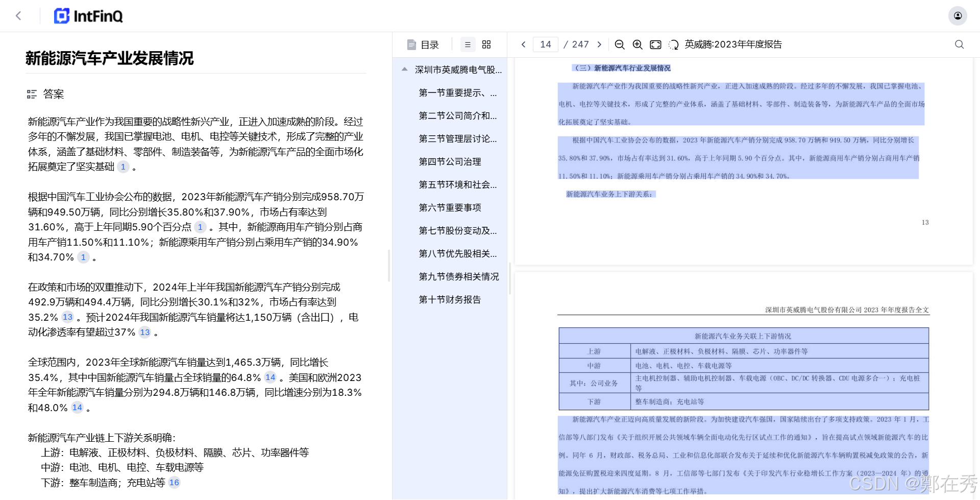Viewport: 980px width, 500px height.
Task: Click the document title 英威腾:2023年年度报告
Action: point(733,44)
